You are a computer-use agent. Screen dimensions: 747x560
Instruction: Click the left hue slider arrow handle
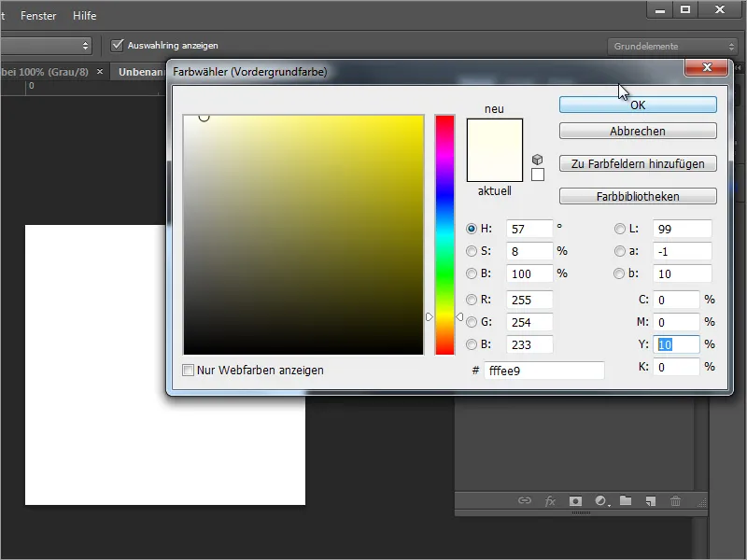[x=430, y=316]
